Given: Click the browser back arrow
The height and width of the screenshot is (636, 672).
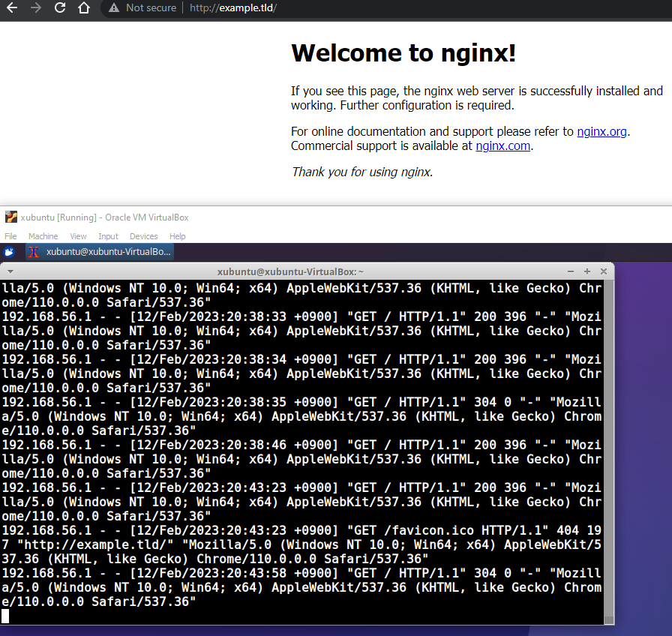Looking at the screenshot, I should pyautogui.click(x=12, y=7).
